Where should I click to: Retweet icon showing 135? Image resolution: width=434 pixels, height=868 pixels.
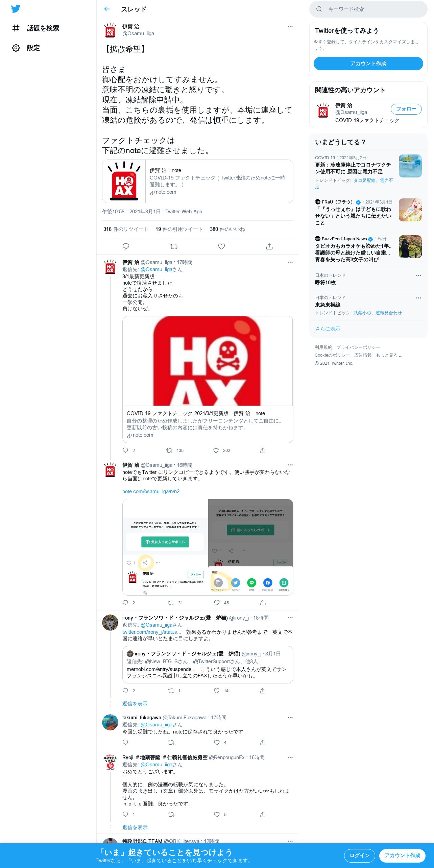pos(169,450)
